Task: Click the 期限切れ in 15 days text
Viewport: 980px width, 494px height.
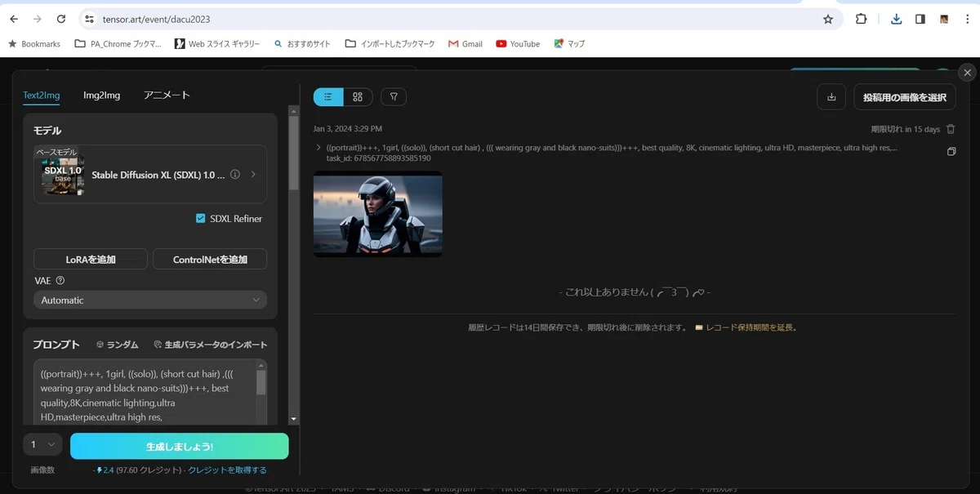Action: 905,129
